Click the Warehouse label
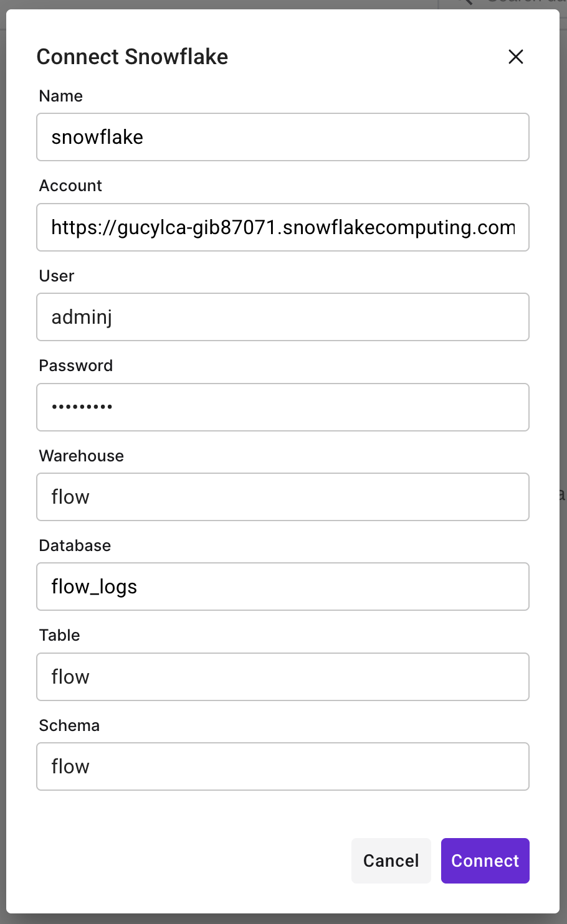567x924 pixels. pos(81,456)
